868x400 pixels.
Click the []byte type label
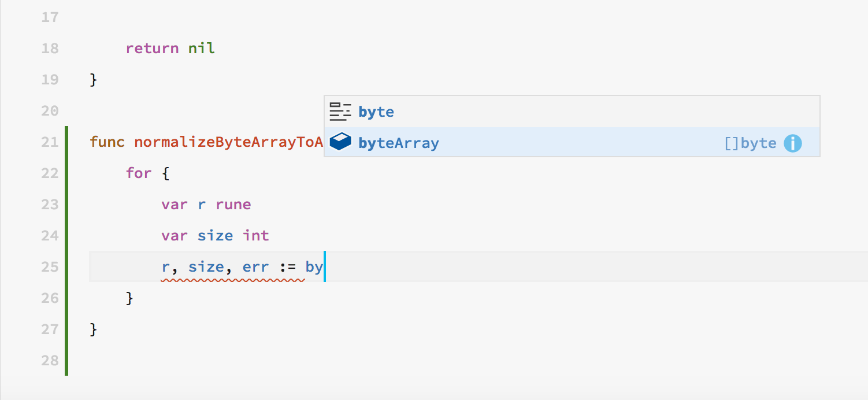[750, 143]
